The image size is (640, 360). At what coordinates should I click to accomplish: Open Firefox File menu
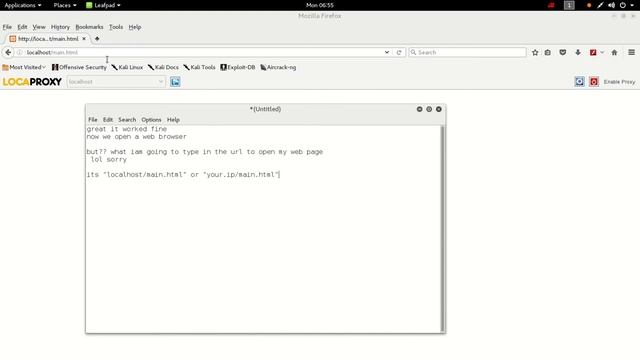[7, 27]
